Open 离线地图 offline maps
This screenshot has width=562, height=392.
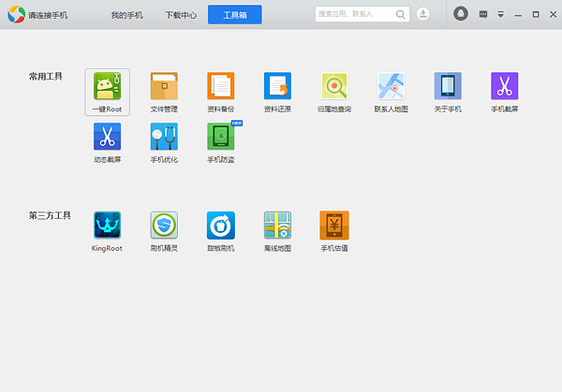pyautogui.click(x=277, y=225)
